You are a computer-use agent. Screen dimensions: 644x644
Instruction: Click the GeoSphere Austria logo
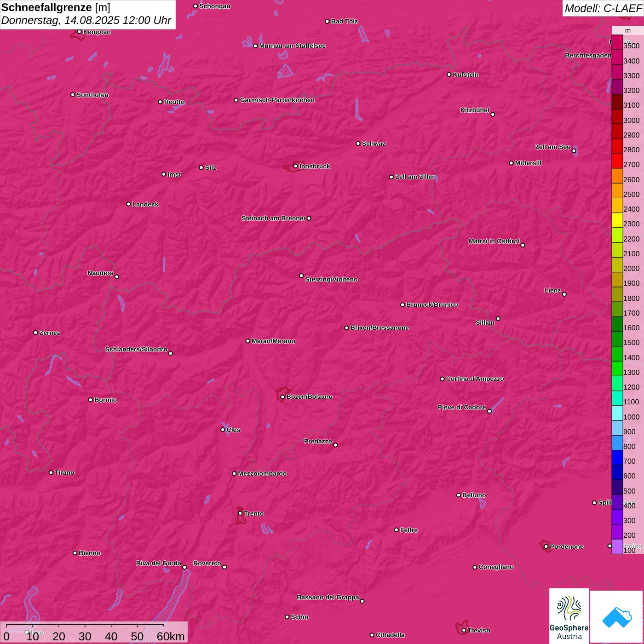tap(569, 615)
